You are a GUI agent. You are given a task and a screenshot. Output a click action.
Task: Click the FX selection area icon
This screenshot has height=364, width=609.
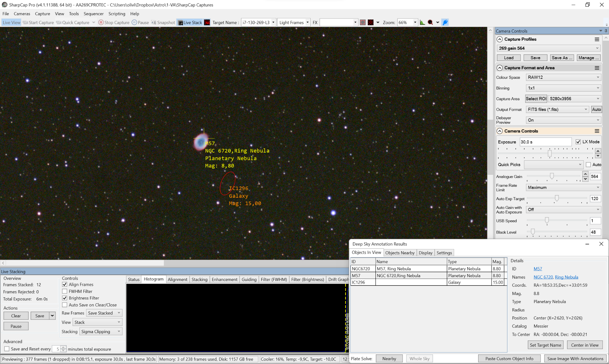362,22
